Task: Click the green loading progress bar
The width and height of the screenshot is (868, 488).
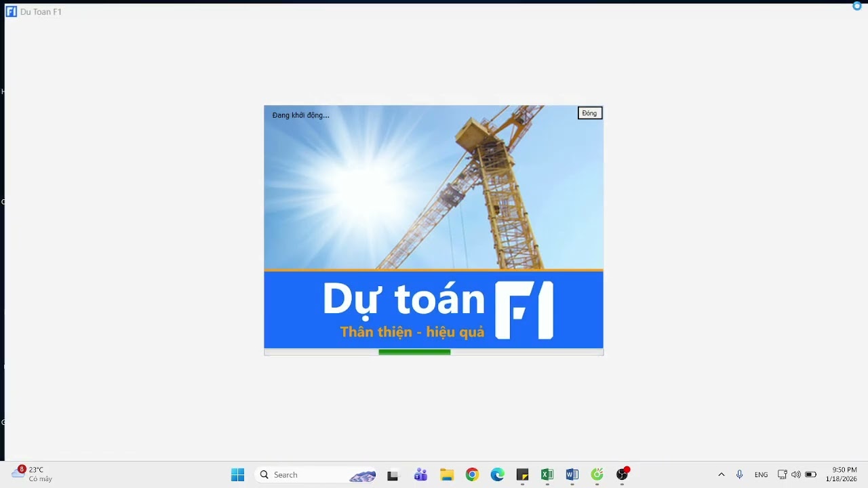Action: coord(414,352)
